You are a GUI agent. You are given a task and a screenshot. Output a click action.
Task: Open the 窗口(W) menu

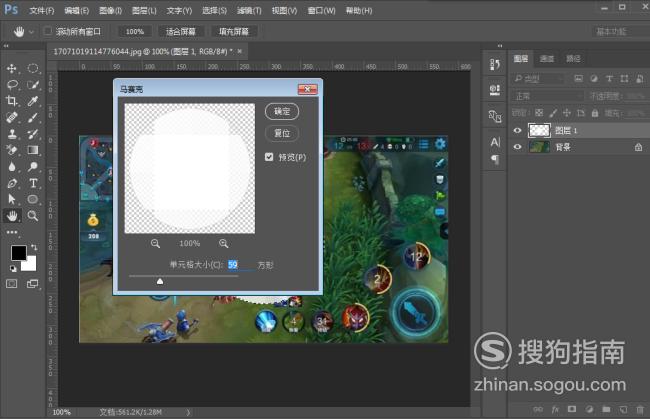tap(321, 11)
